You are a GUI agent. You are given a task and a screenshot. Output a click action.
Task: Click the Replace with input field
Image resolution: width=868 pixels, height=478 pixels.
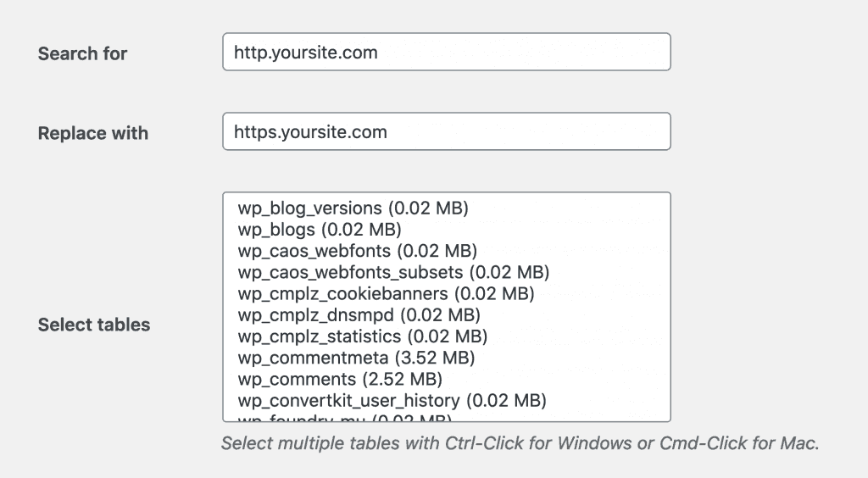446,131
